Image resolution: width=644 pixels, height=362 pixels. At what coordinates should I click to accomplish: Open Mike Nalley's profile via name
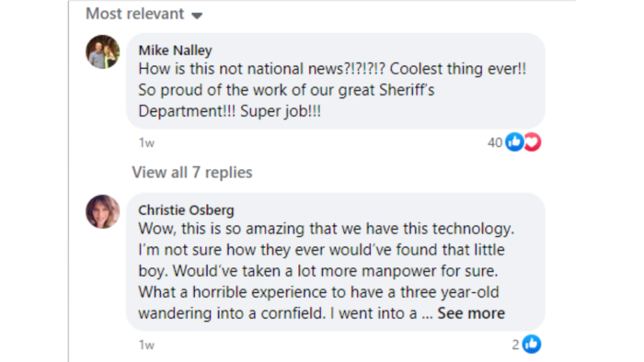coord(176,51)
